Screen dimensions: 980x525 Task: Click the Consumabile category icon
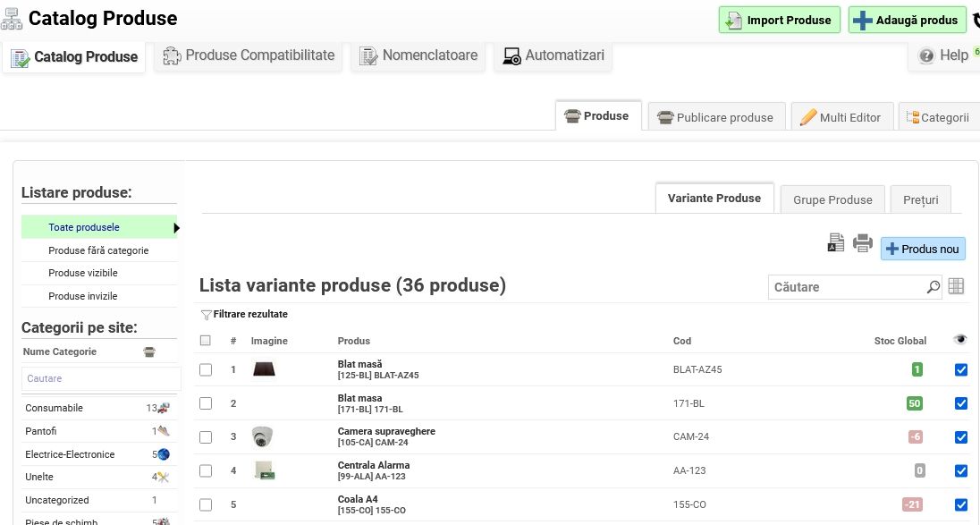point(164,408)
